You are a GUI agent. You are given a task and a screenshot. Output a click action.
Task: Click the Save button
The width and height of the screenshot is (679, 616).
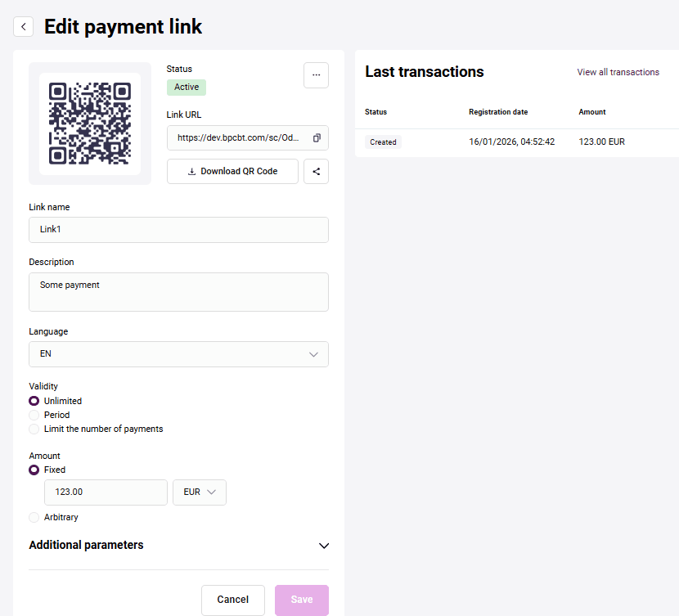point(302,600)
